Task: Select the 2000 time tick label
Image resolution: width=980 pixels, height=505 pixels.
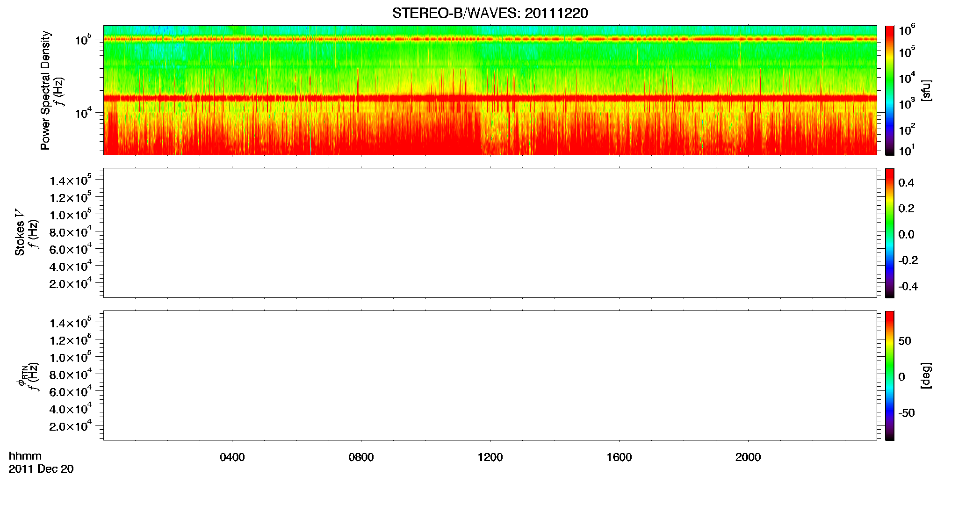Action: pyautogui.click(x=748, y=457)
